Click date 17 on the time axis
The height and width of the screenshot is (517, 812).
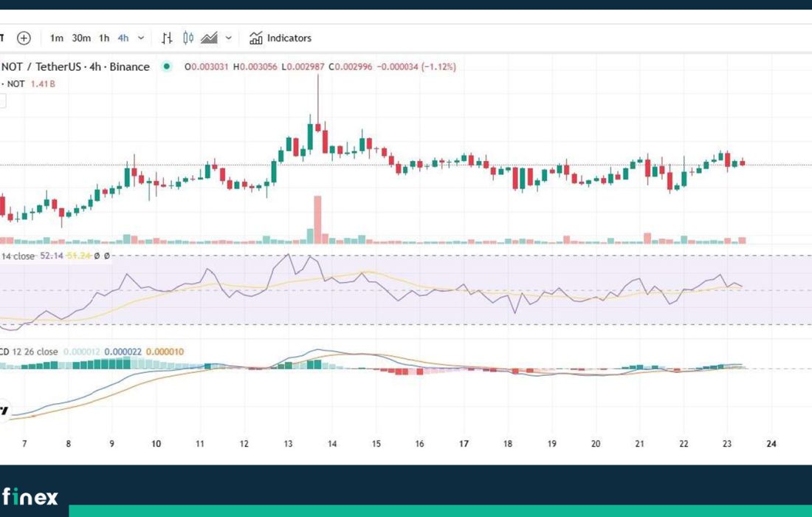pyautogui.click(x=464, y=444)
